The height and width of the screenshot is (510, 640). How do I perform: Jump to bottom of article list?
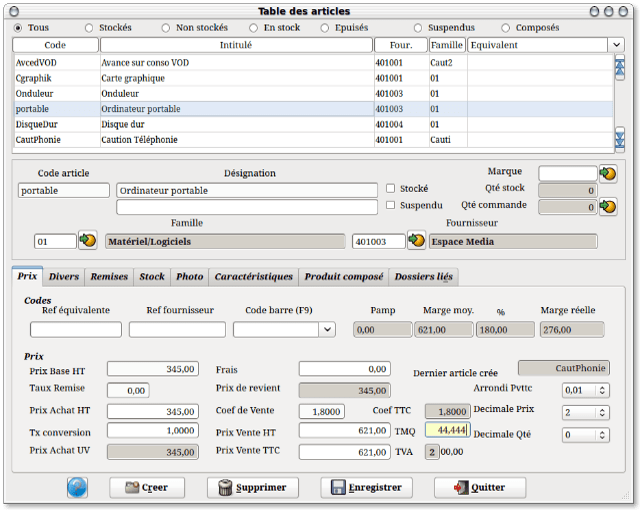click(x=620, y=139)
